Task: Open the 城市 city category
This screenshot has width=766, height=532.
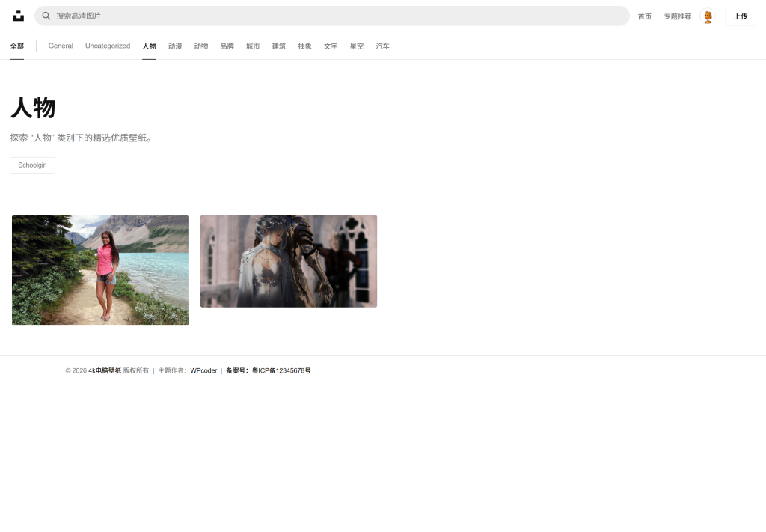Action: (253, 46)
